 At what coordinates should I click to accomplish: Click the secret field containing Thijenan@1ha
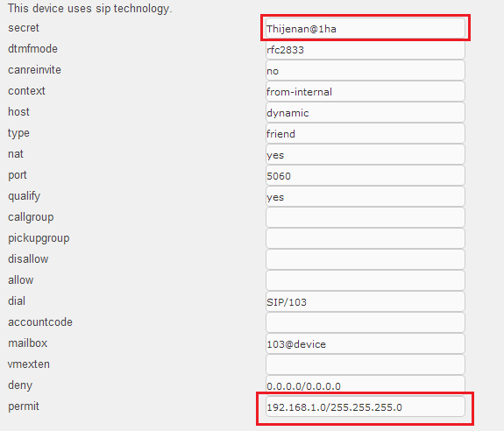(366, 29)
